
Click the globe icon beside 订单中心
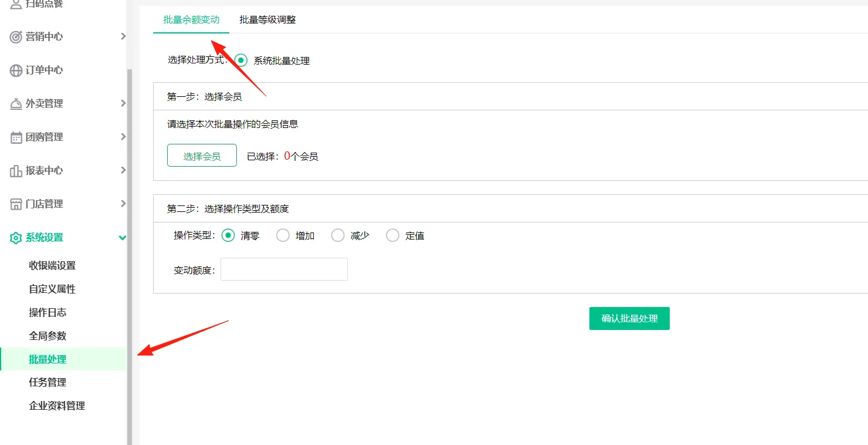[x=16, y=70]
